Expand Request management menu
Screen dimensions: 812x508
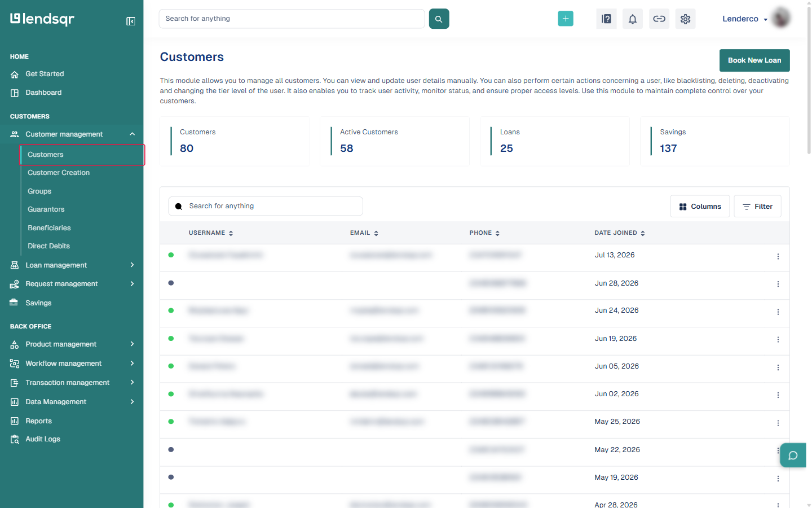click(72, 284)
